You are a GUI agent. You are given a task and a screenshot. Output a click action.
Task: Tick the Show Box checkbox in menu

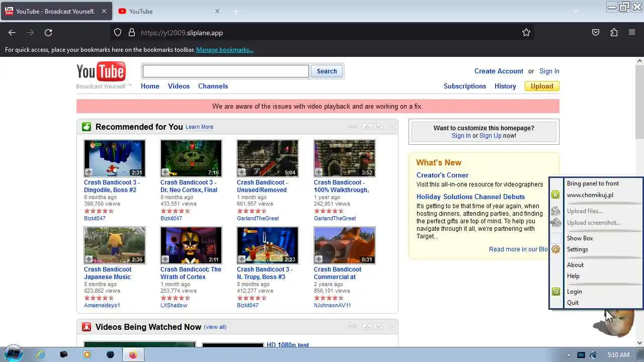(556, 238)
